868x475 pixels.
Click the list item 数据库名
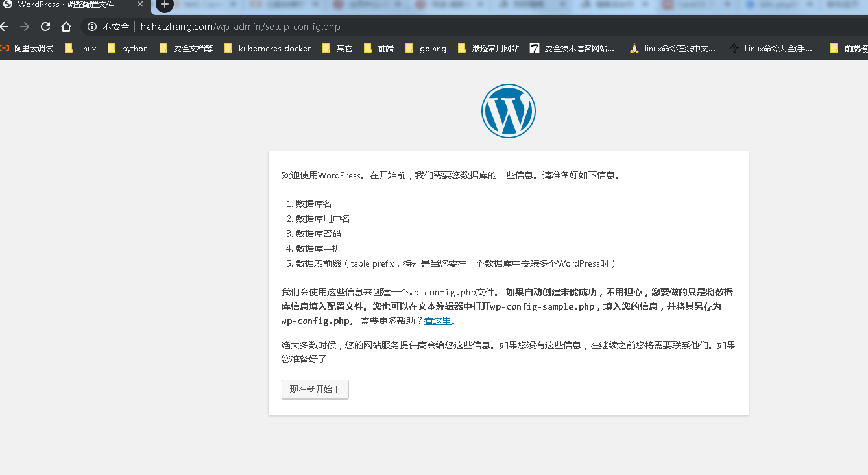[314, 204]
